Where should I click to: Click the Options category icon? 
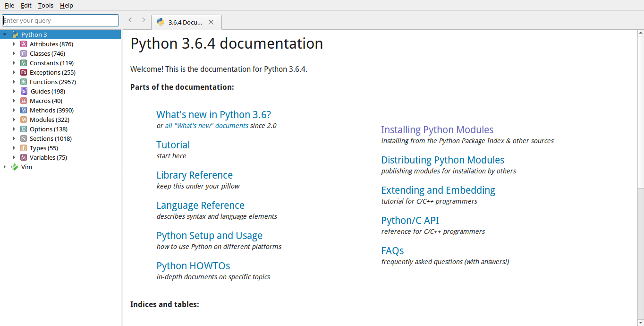[24, 129]
